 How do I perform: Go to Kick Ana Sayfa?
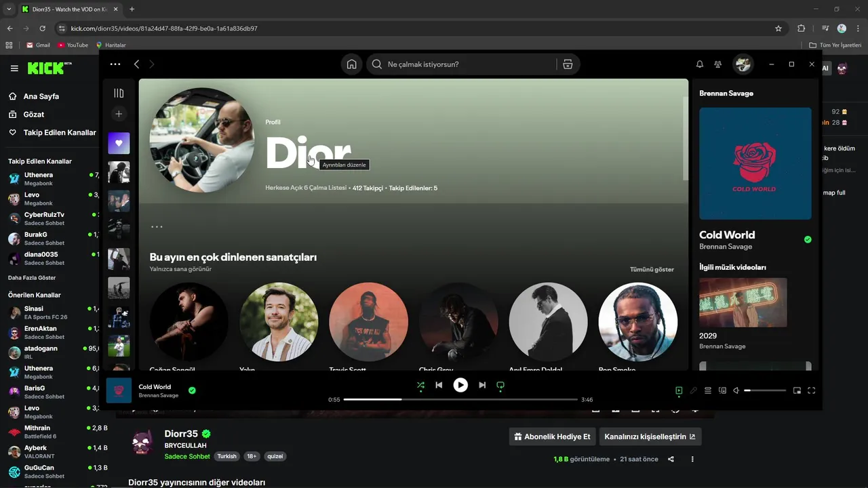(41, 96)
